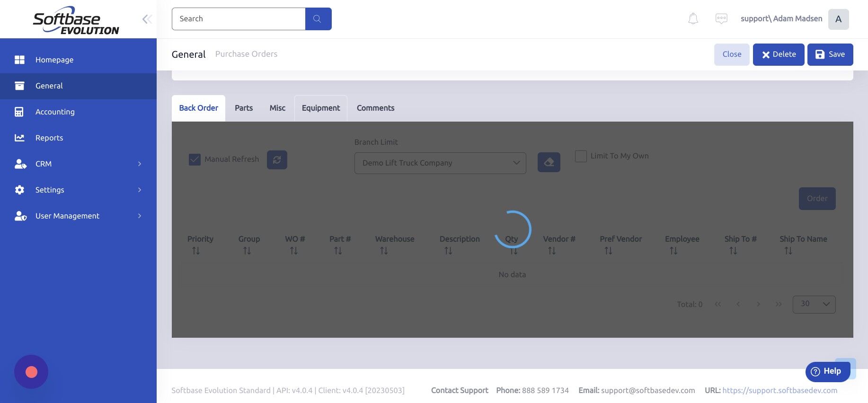Sort by Part # column arrows
The width and height of the screenshot is (868, 403).
(x=338, y=251)
